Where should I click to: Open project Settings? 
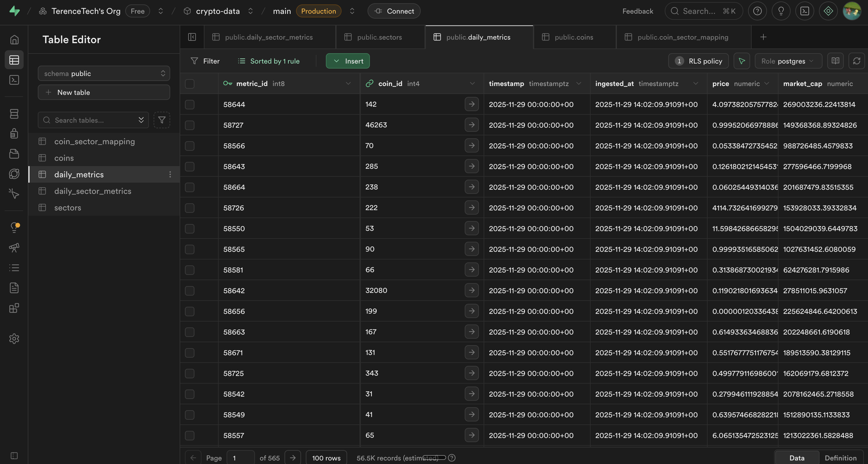coord(14,339)
